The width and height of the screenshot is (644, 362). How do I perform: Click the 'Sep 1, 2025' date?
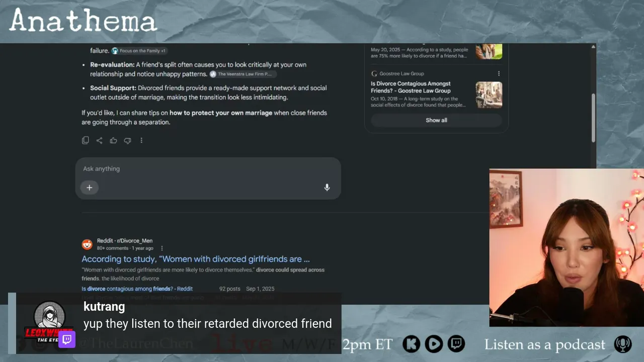(260, 289)
